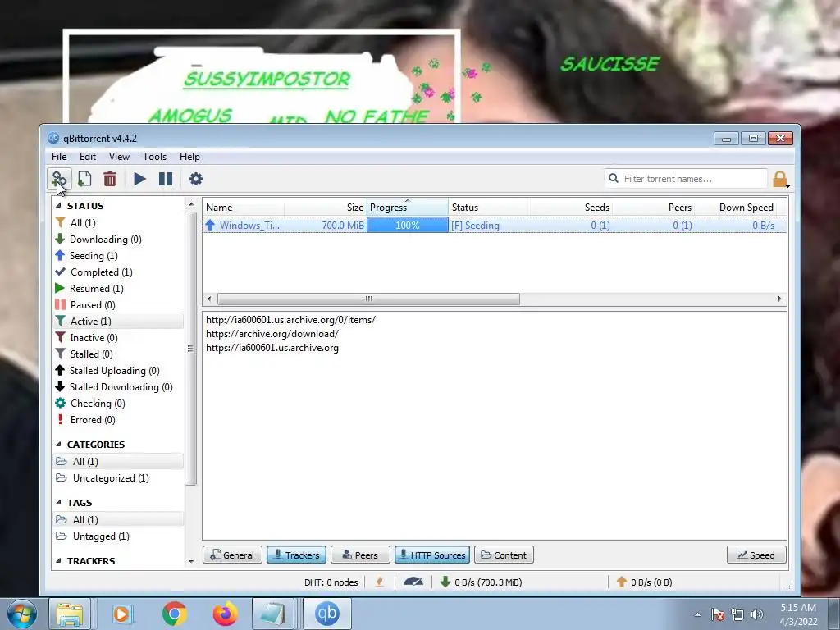Open the Help menu
The width and height of the screenshot is (840, 630).
tap(189, 157)
